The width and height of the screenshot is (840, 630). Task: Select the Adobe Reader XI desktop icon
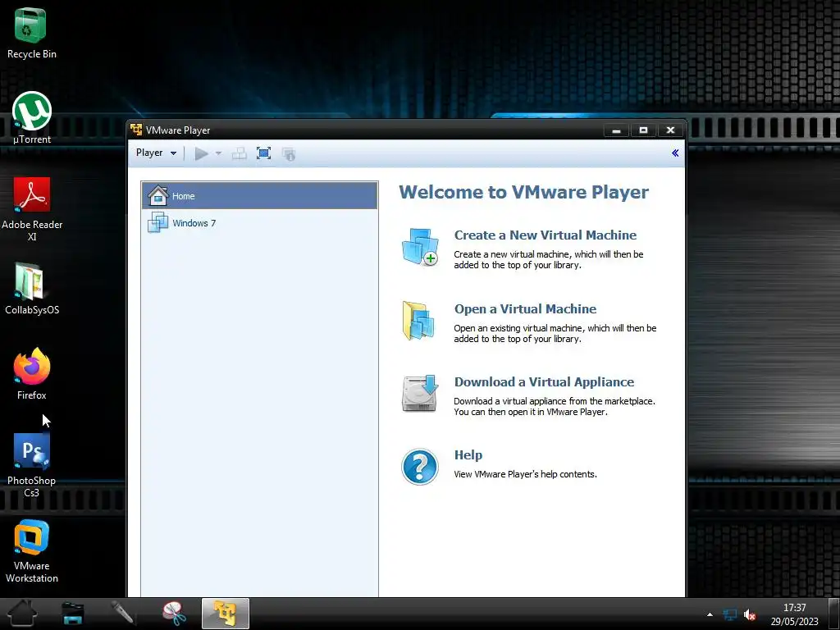point(32,209)
